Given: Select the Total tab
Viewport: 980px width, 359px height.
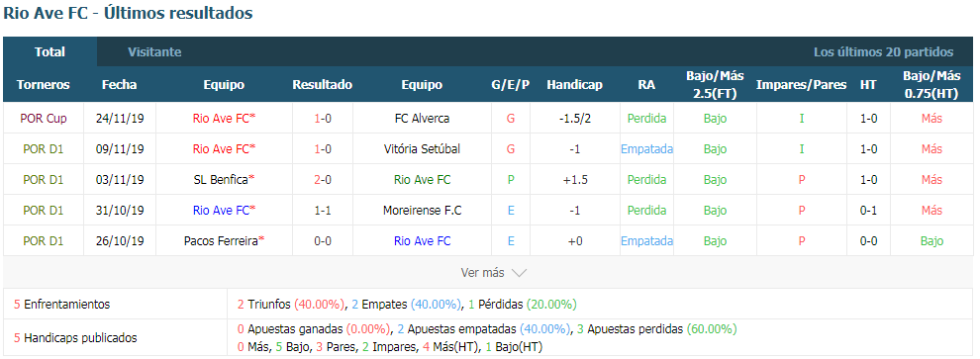Looking at the screenshot, I should (50, 52).
